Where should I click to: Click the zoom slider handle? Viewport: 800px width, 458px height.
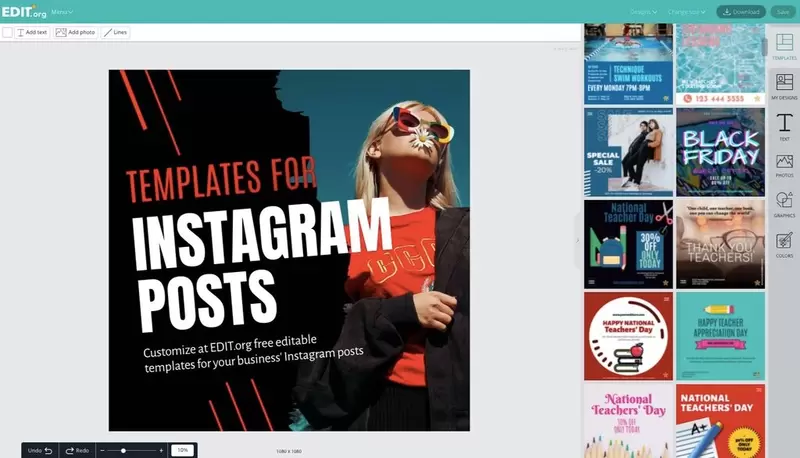(123, 450)
